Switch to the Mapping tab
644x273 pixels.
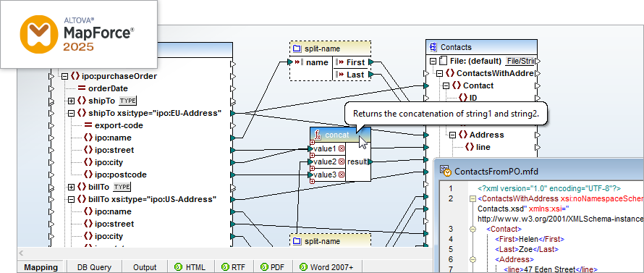pyautogui.click(x=41, y=266)
